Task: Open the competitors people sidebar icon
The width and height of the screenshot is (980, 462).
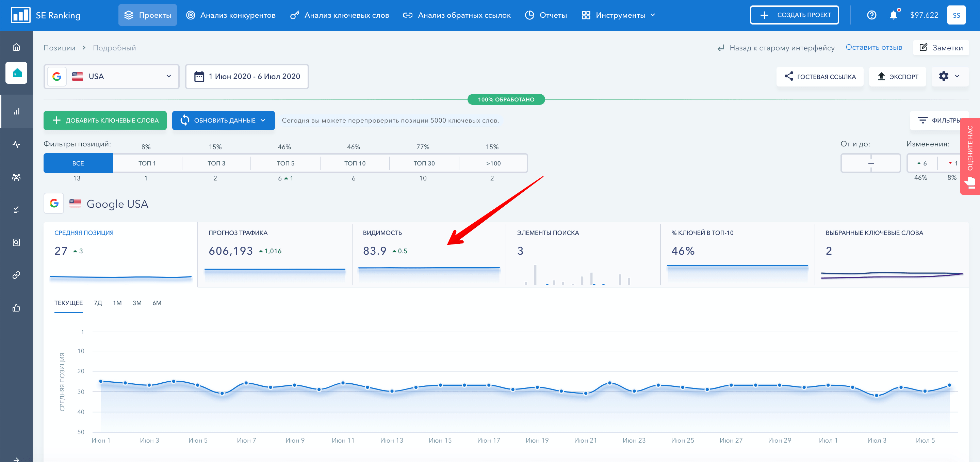Action: pos(16,177)
